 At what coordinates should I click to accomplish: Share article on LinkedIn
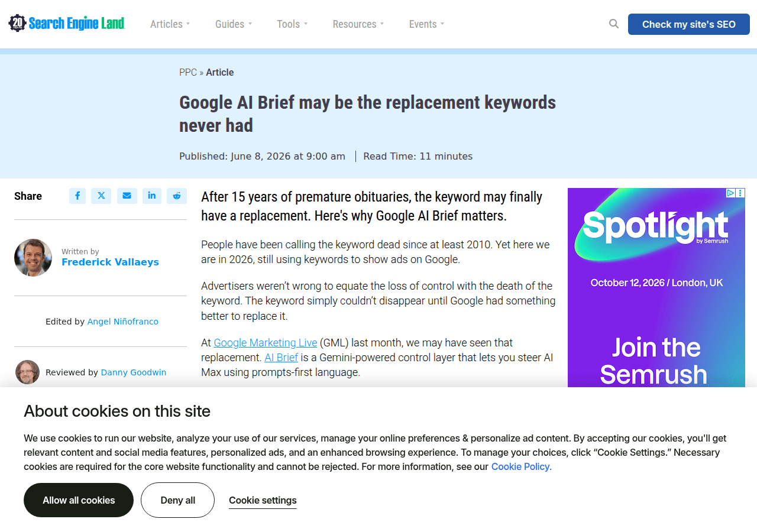(x=152, y=196)
